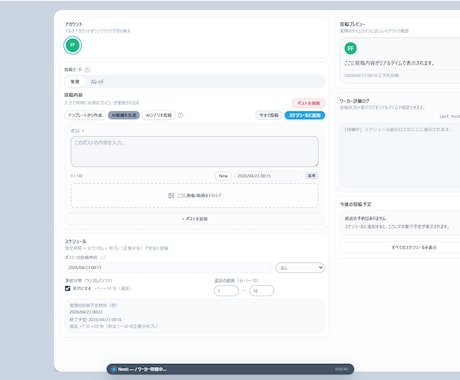Click the FF avatar in post preview

pos(350,48)
